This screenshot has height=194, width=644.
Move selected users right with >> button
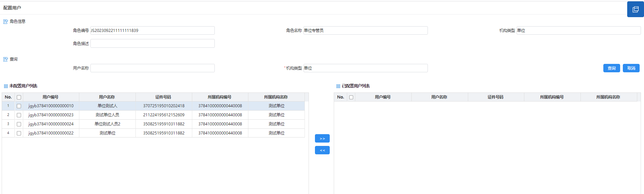[322, 139]
